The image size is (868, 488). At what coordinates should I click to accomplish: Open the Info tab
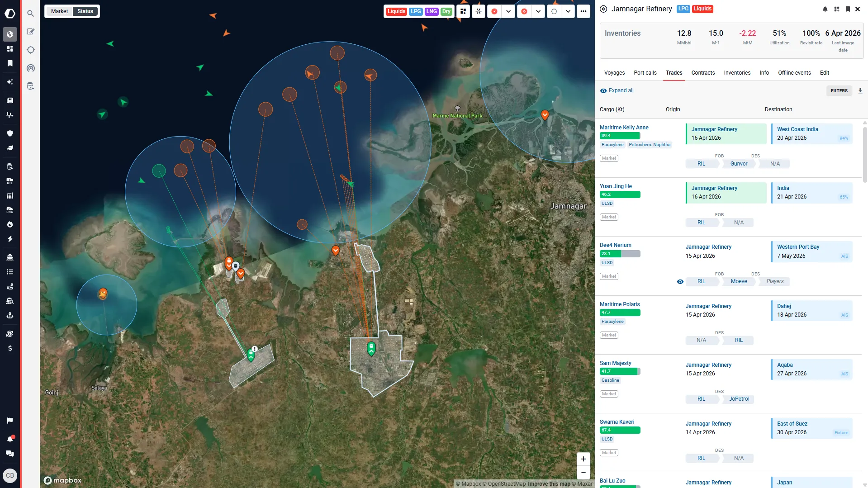(764, 73)
